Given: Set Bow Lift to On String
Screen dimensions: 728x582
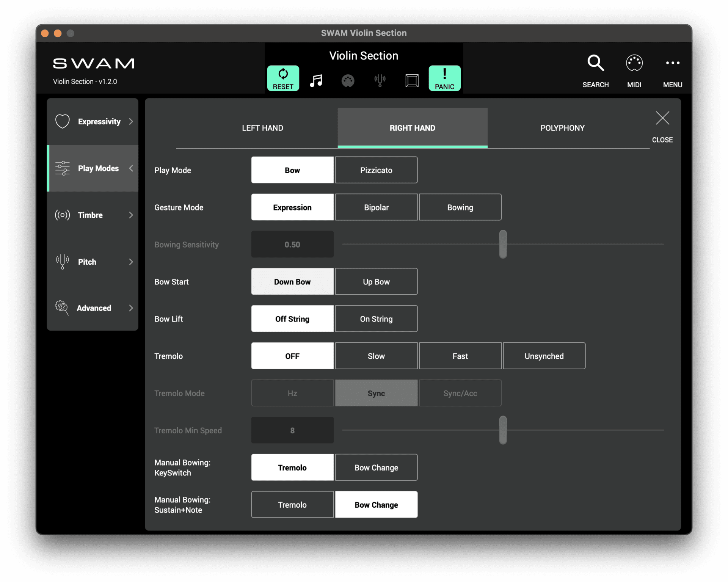Looking at the screenshot, I should pos(376,318).
